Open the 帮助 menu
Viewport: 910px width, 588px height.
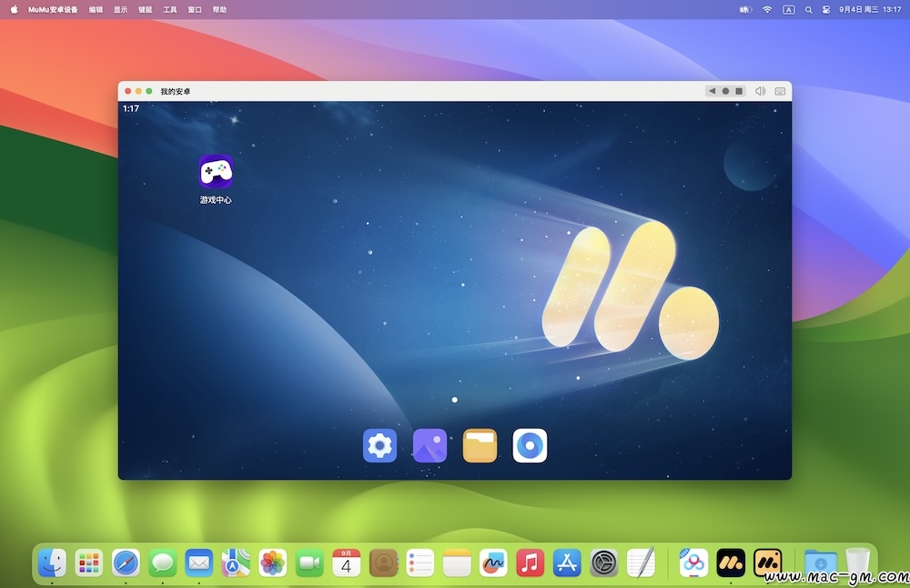(219, 10)
